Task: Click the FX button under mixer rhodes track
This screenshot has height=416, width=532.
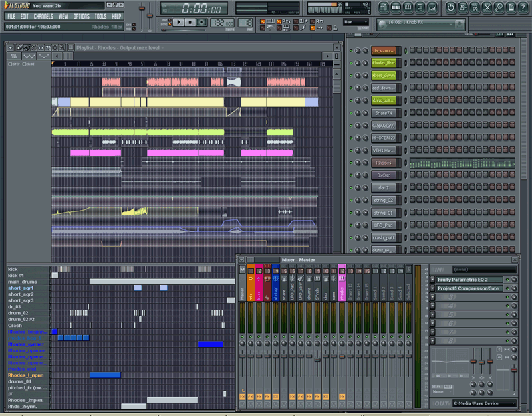Action: [x=342, y=396]
